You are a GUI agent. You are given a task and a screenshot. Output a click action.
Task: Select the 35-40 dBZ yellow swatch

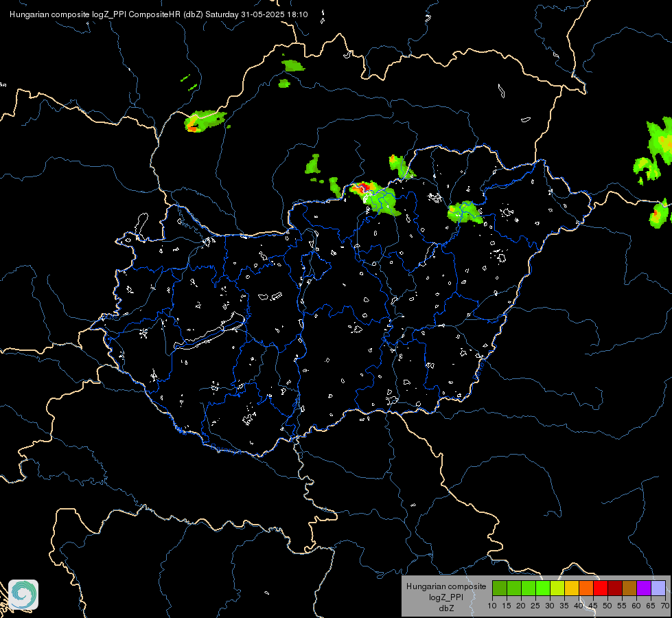coord(572,588)
